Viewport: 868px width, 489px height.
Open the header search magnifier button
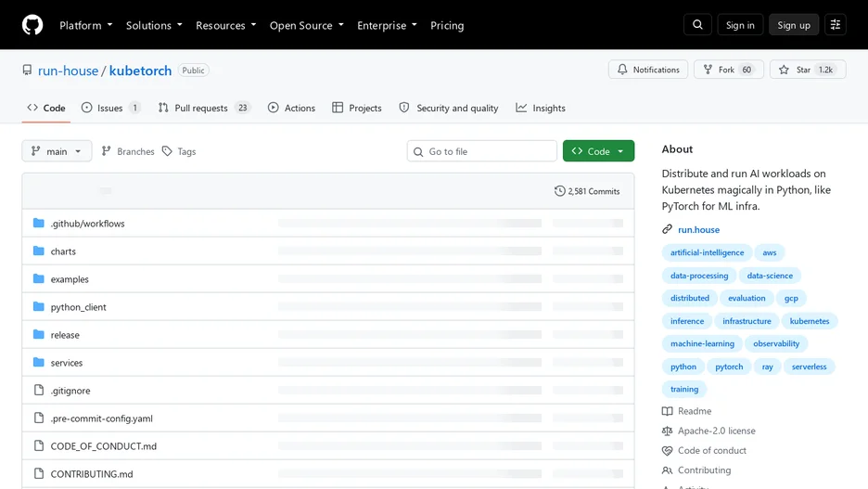[x=697, y=25]
